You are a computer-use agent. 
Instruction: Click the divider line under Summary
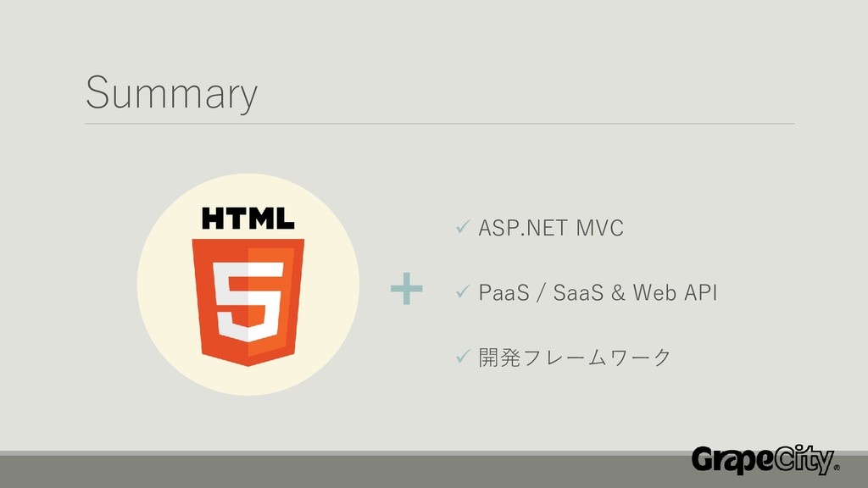click(x=440, y=124)
